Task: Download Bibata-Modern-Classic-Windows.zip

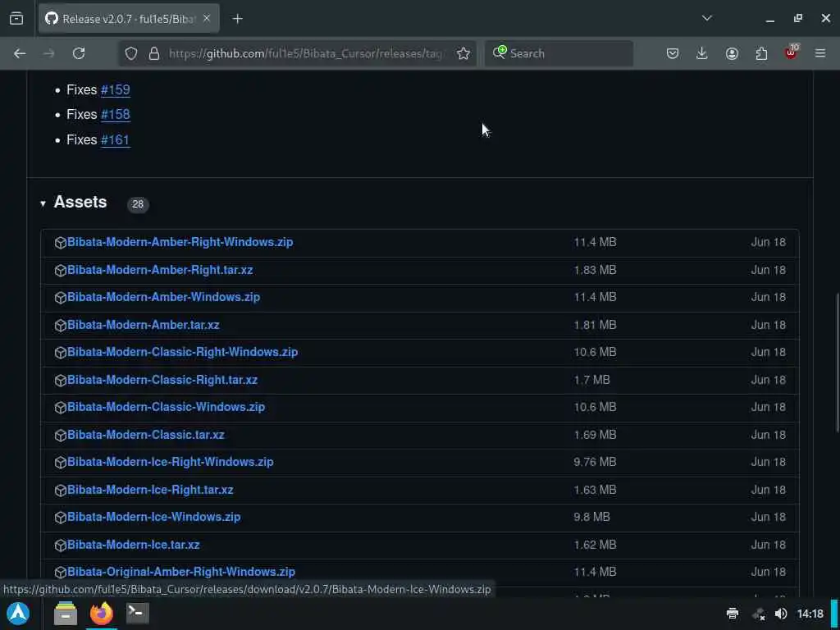Action: click(166, 407)
